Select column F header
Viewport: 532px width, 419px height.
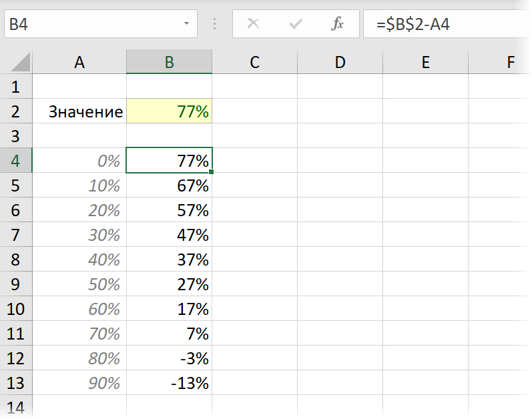[x=500, y=61]
